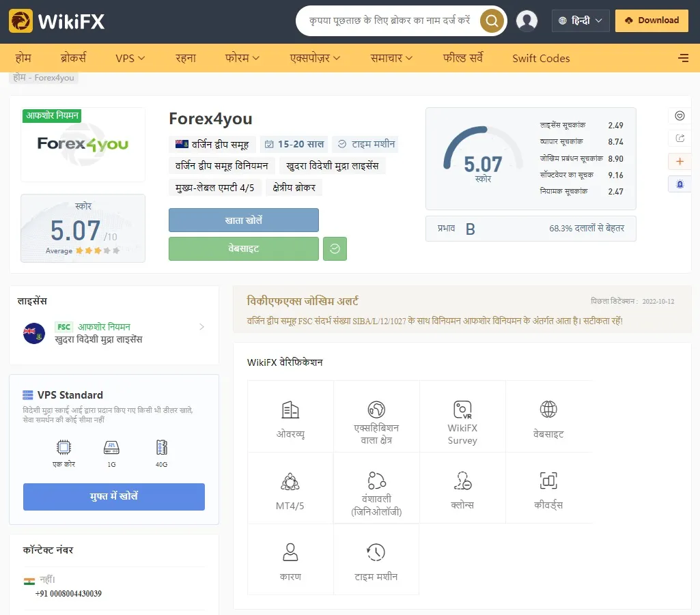
Task: Open ब्रोकर्स in navigation
Action: click(x=73, y=58)
